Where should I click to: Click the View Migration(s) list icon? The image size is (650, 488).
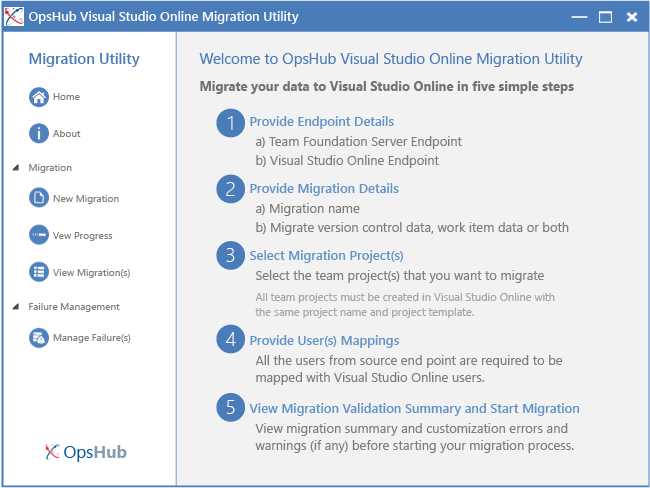tap(39, 272)
